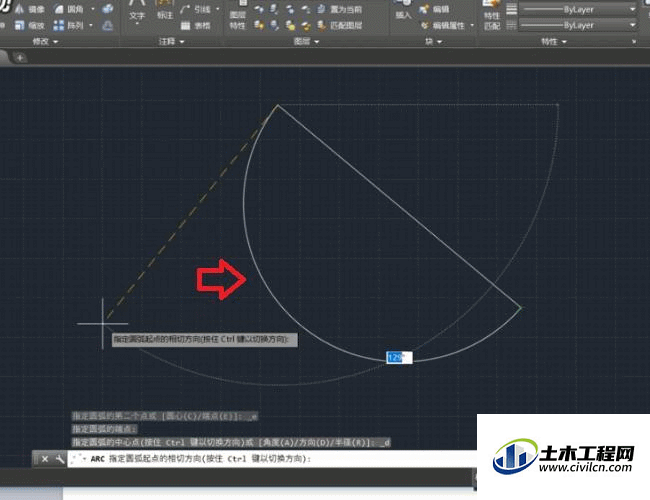Click the ARC command line input
The height and width of the screenshot is (500, 650).
[272, 459]
